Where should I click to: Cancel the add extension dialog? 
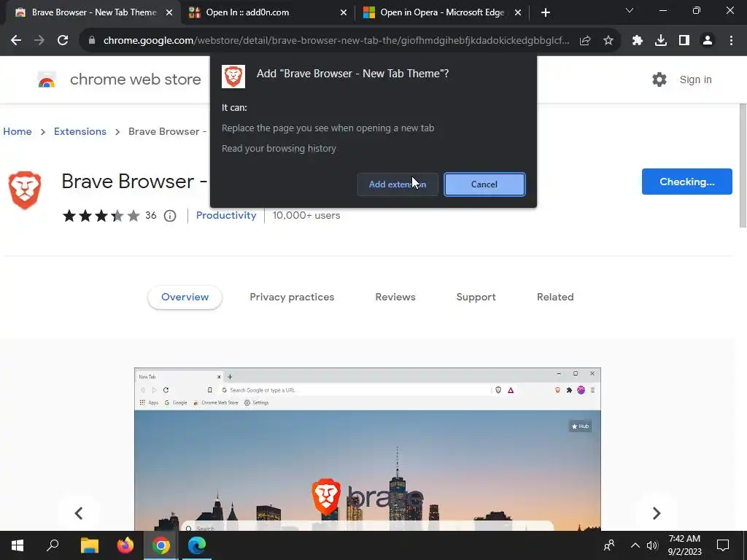(484, 184)
